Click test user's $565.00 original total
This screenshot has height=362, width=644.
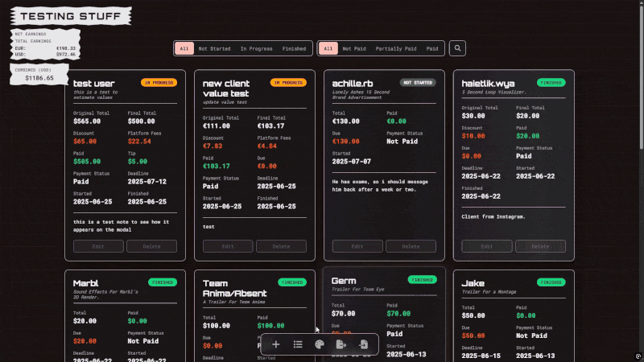pyautogui.click(x=87, y=121)
